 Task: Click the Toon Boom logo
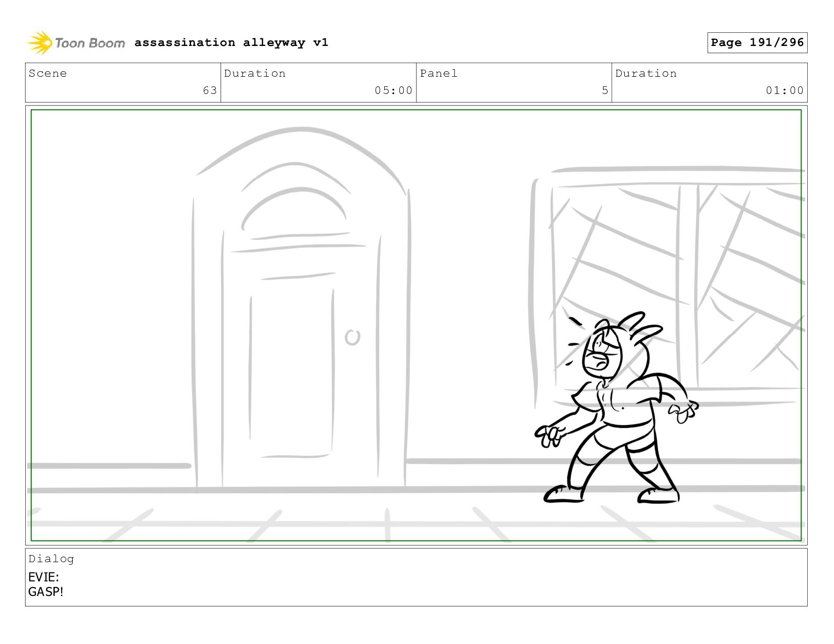point(76,43)
